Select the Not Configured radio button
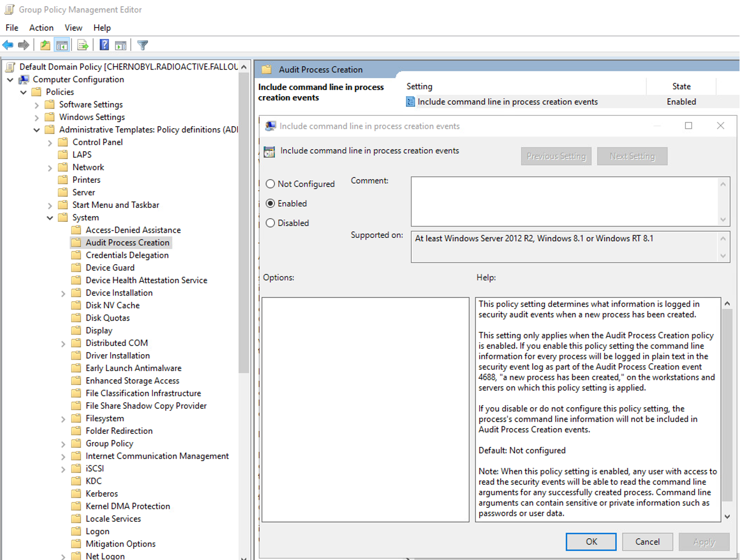This screenshot has width=740, height=560. (270, 184)
